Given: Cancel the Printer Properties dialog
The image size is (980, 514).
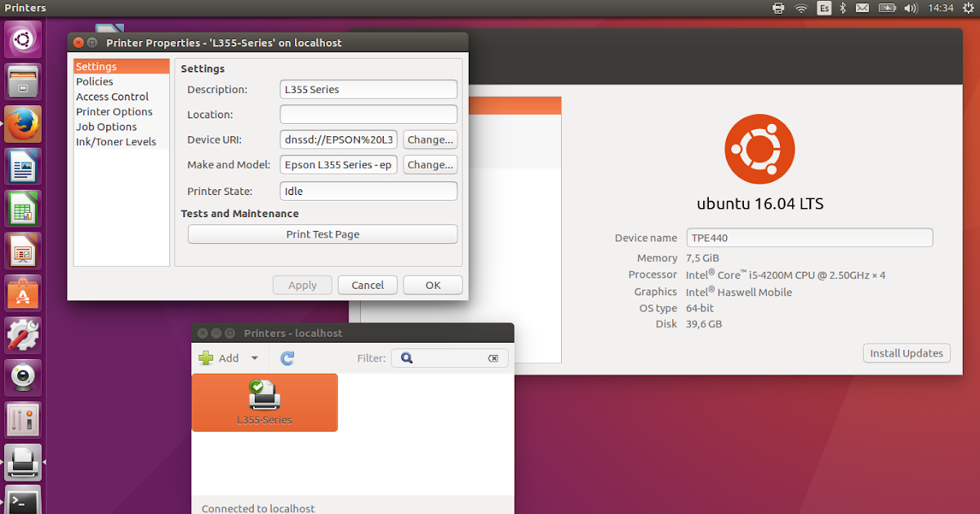Looking at the screenshot, I should tap(367, 285).
